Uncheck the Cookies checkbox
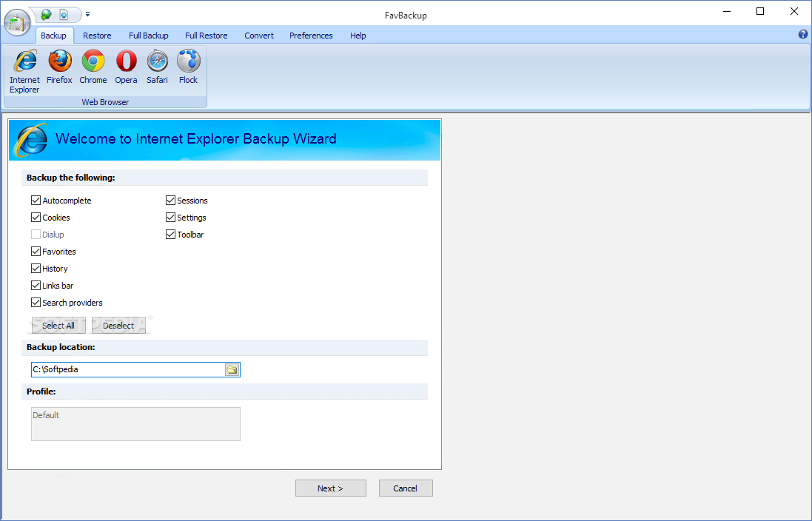The width and height of the screenshot is (812, 521). tap(36, 218)
